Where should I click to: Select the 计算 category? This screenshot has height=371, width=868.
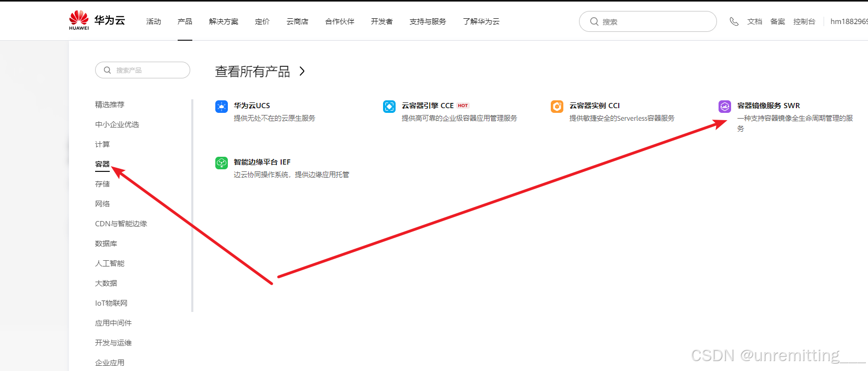[102, 144]
